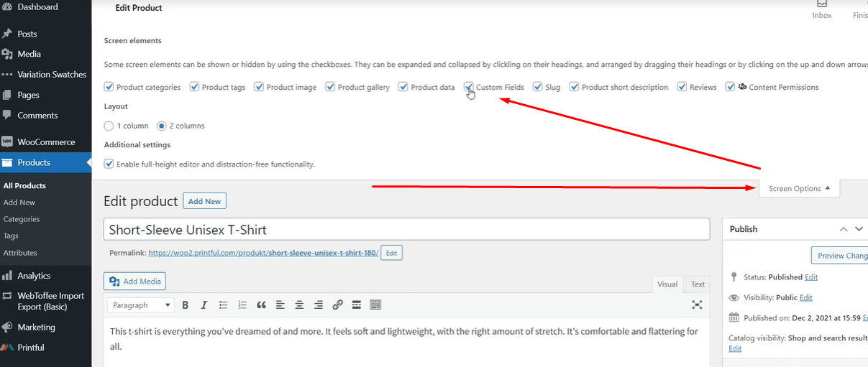The width and height of the screenshot is (868, 367).
Task: Open Add New product submenu
Action: pyautogui.click(x=19, y=203)
